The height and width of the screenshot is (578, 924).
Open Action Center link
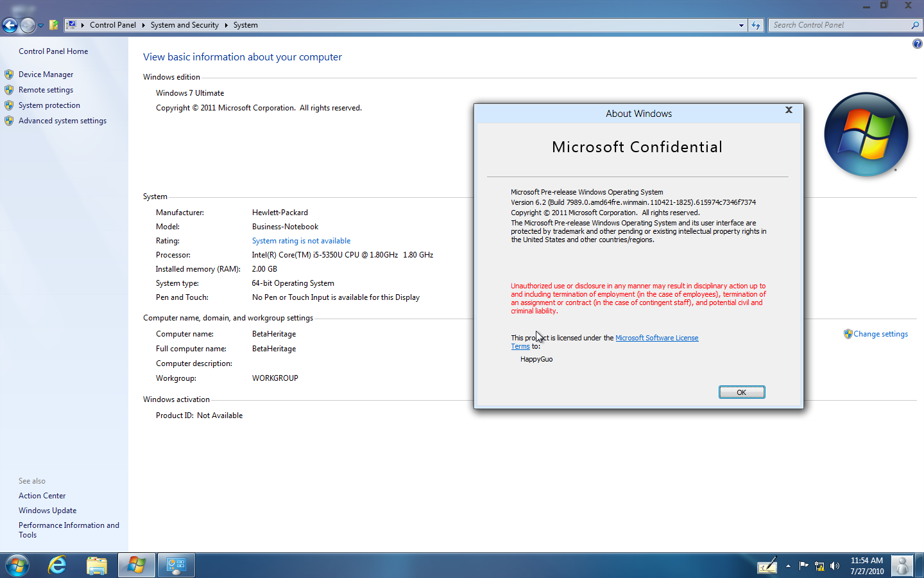(x=42, y=496)
